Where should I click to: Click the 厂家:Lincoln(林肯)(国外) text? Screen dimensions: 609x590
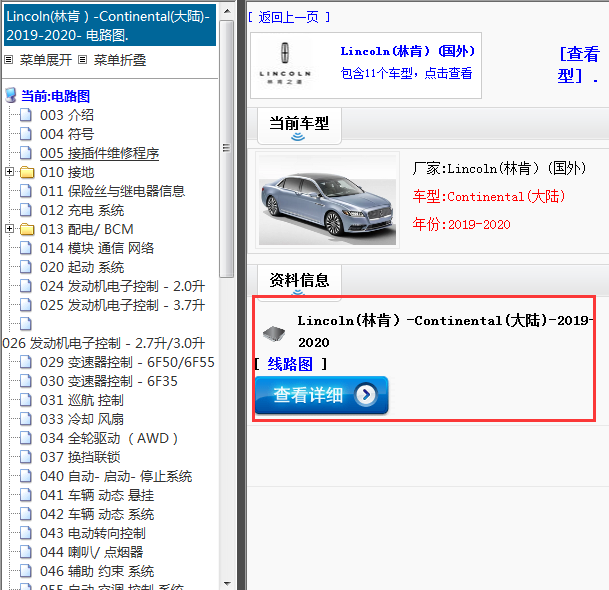[x=499, y=168]
